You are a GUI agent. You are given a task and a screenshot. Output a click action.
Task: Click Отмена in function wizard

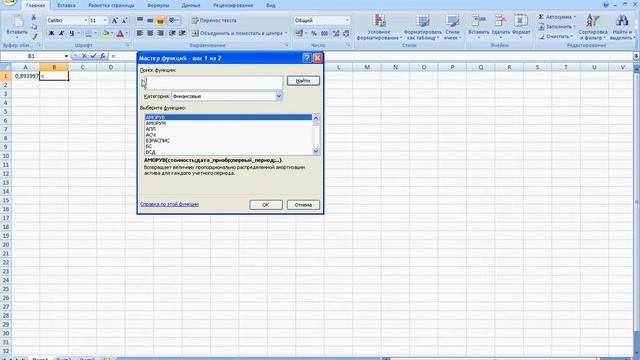[303, 205]
